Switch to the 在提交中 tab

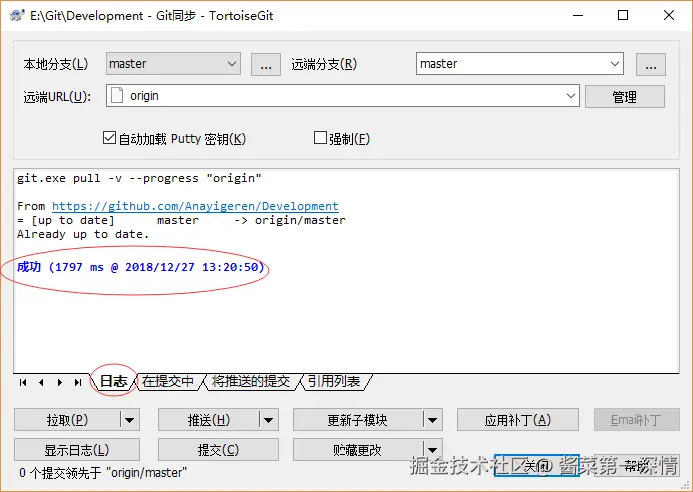click(x=168, y=381)
